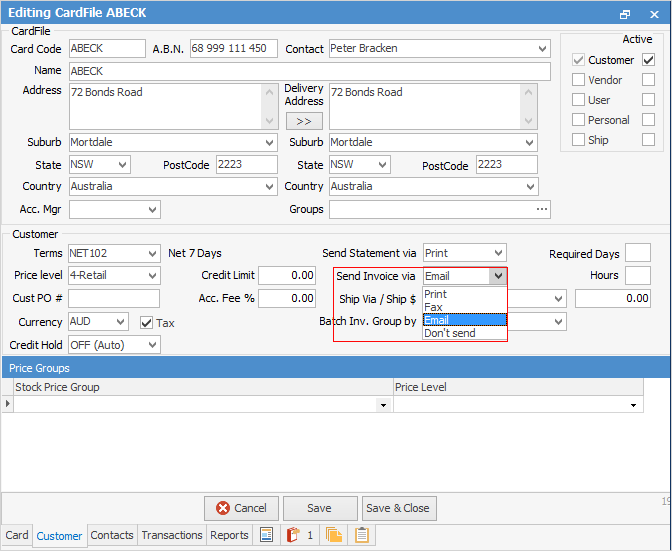
Task: Toggle the Vendor checkbox
Action: coord(579,80)
